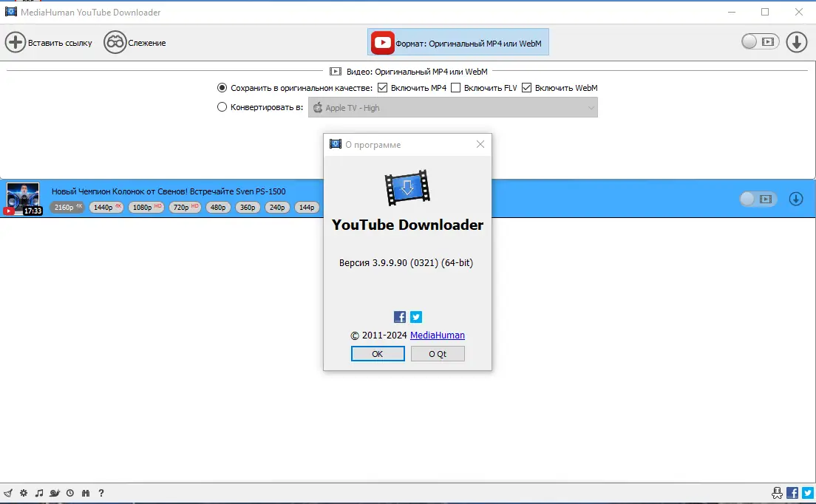Toggle the video switch on Sven PS-1500 row
The image size is (816, 504).
click(x=758, y=199)
